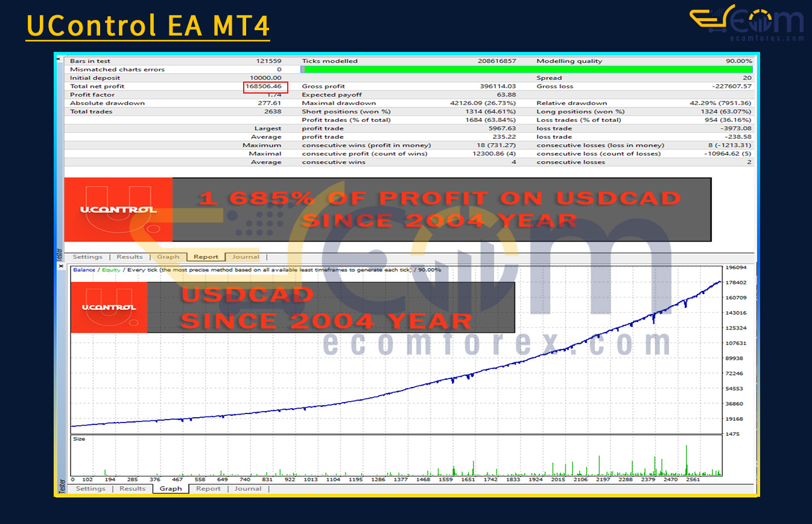Open the Journal tab under the Size chart
This screenshot has width=812, height=524.
248,489
